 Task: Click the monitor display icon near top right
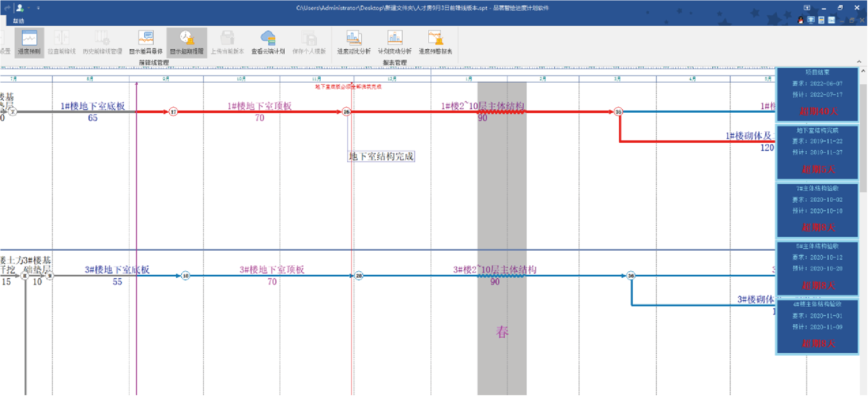click(811, 20)
